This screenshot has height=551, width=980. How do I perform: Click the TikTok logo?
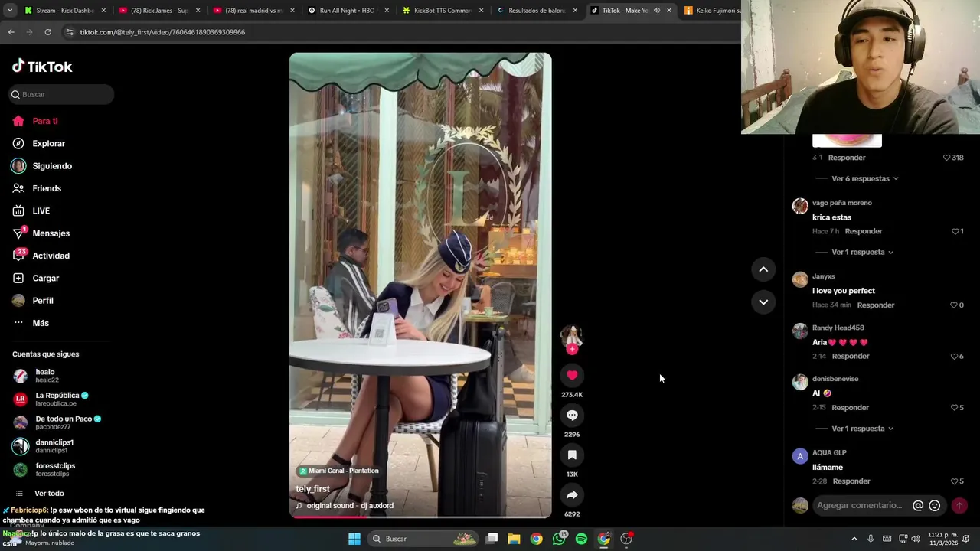pyautogui.click(x=42, y=67)
